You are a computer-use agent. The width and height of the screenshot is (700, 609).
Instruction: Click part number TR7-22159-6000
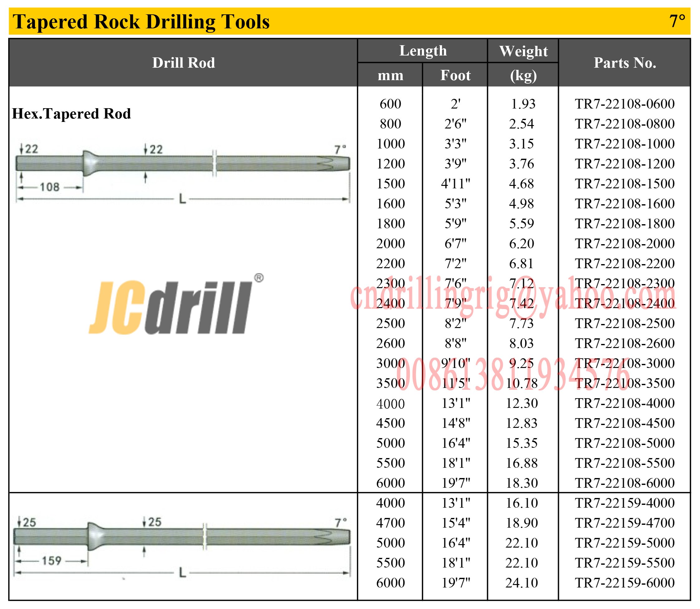(625, 582)
